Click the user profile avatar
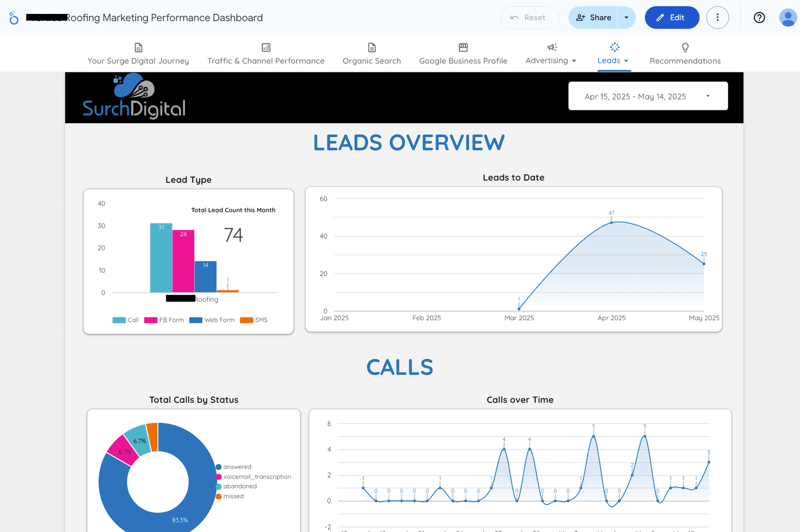 click(787, 17)
